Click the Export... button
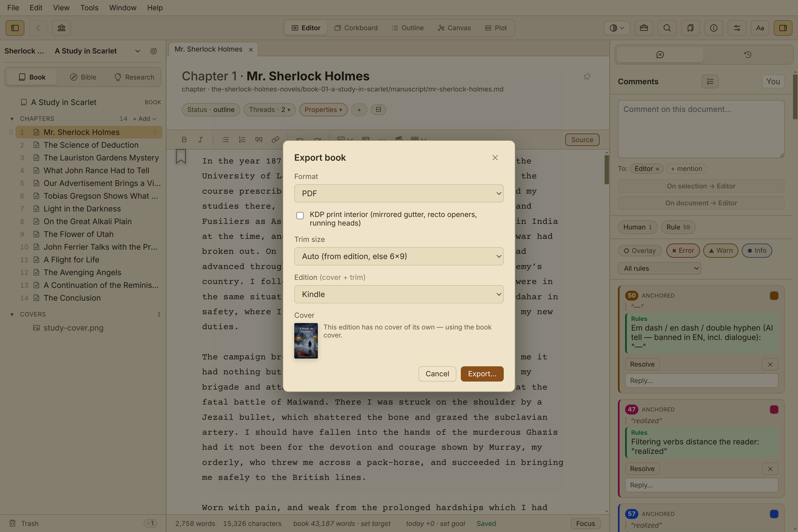 click(482, 374)
